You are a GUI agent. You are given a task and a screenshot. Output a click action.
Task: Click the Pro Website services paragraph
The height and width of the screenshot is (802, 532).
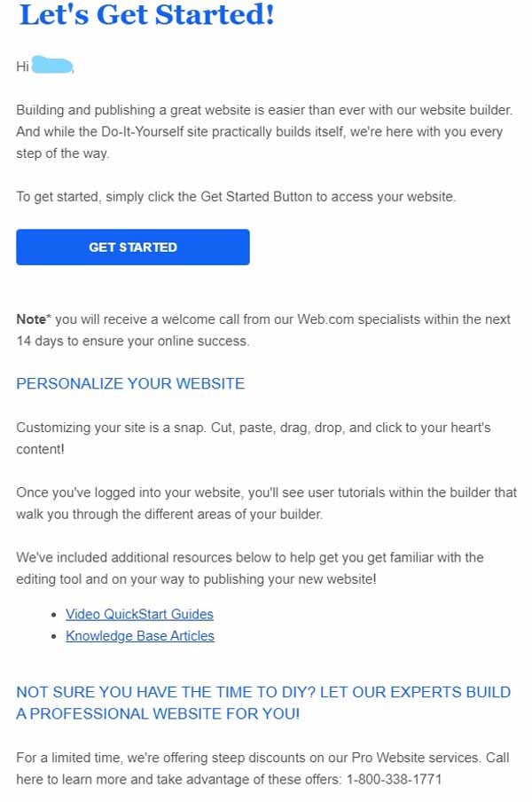point(262,768)
